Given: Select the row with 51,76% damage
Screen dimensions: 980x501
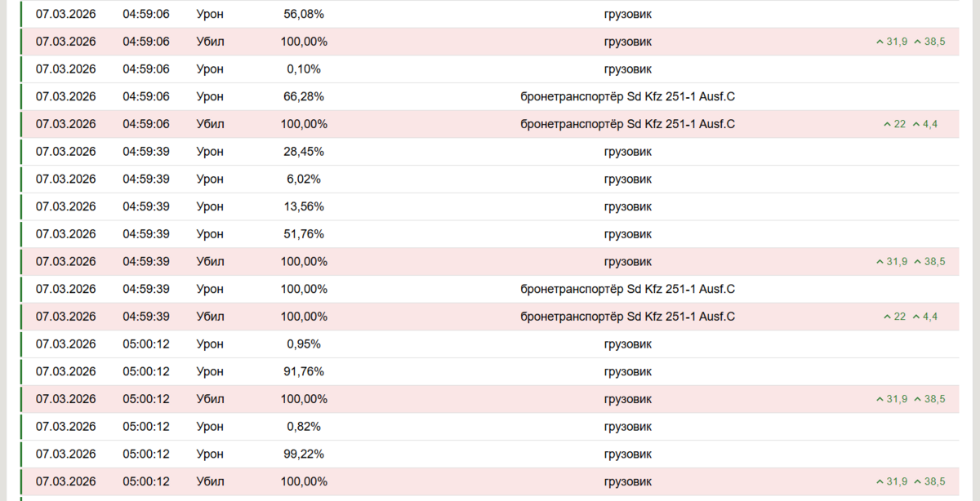Looking at the screenshot, I should (x=490, y=234).
